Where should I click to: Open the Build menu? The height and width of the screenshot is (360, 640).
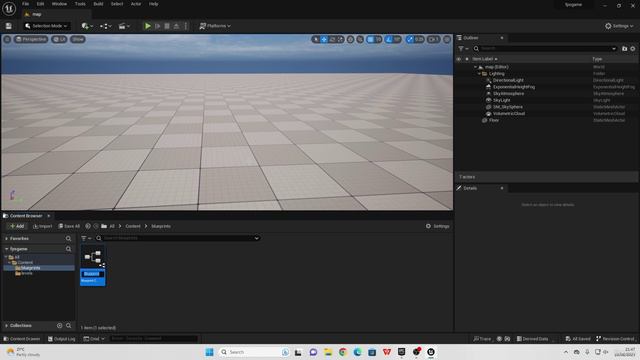pyautogui.click(x=98, y=4)
